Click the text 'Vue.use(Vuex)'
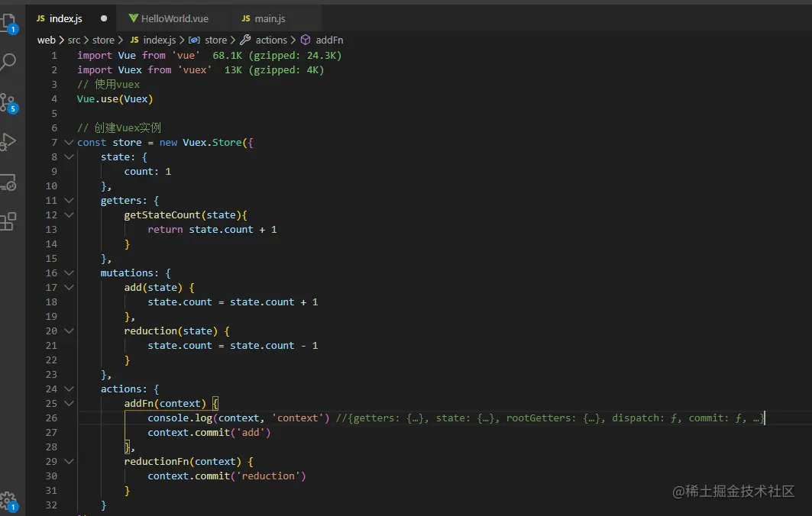Viewport: 812px width, 516px height. pyautogui.click(x=115, y=99)
